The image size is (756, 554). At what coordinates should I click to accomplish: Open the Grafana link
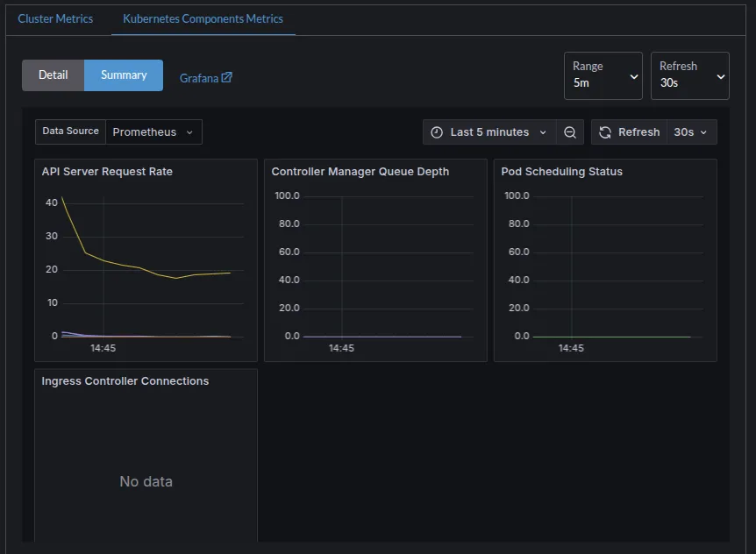[x=199, y=78]
